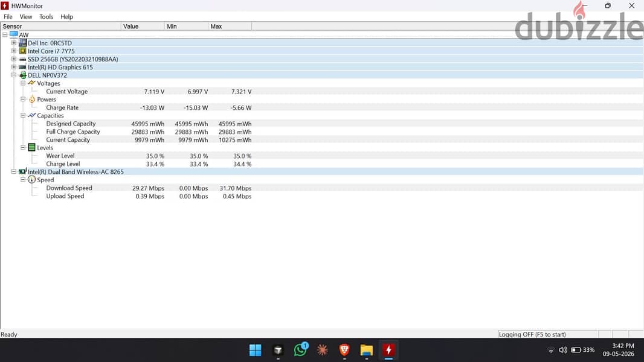644x362 pixels.
Task: Click the AW computer icon
Action: 13,34
